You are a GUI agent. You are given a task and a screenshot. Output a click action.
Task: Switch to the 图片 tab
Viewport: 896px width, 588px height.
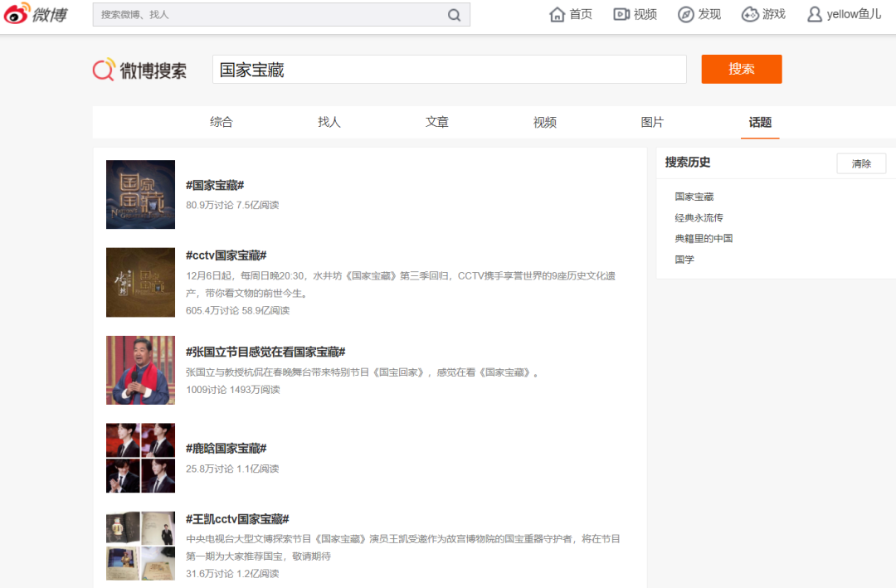point(652,122)
